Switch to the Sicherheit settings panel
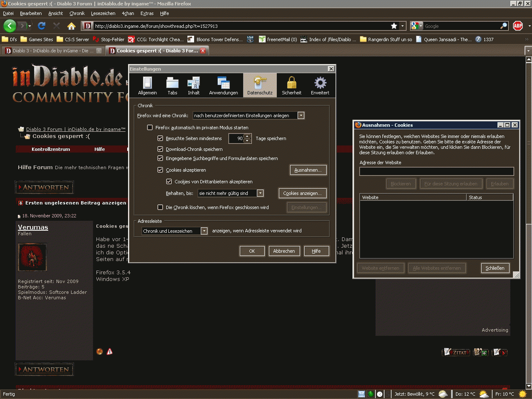The width and height of the screenshot is (532, 399). [291, 85]
